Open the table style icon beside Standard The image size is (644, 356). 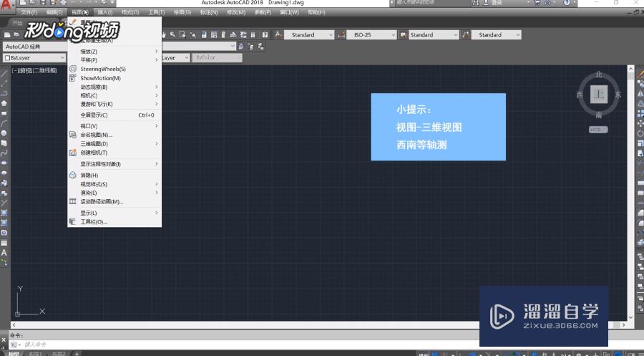pyautogui.click(x=404, y=35)
